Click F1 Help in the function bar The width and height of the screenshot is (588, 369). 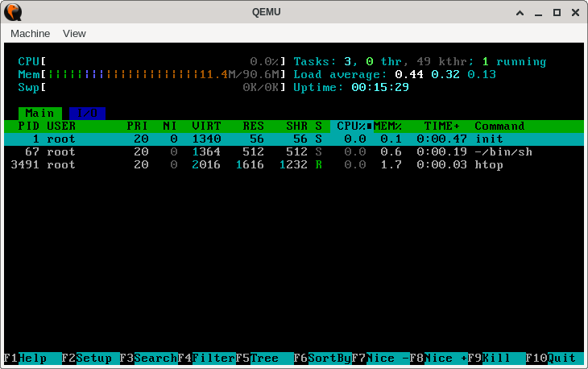pyautogui.click(x=33, y=359)
